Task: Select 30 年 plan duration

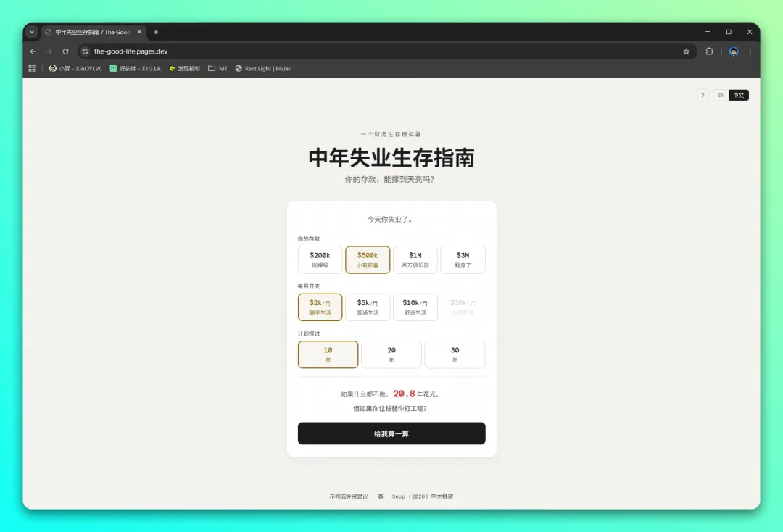Action: (x=455, y=354)
